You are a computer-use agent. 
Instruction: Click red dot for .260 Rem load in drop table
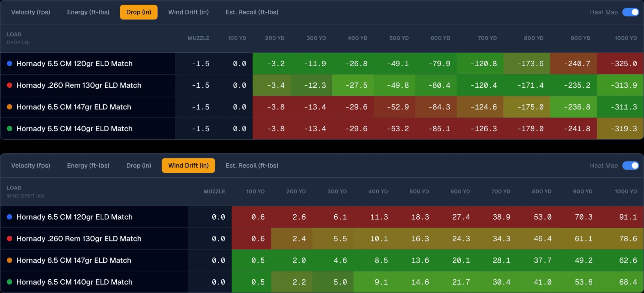[x=10, y=85]
